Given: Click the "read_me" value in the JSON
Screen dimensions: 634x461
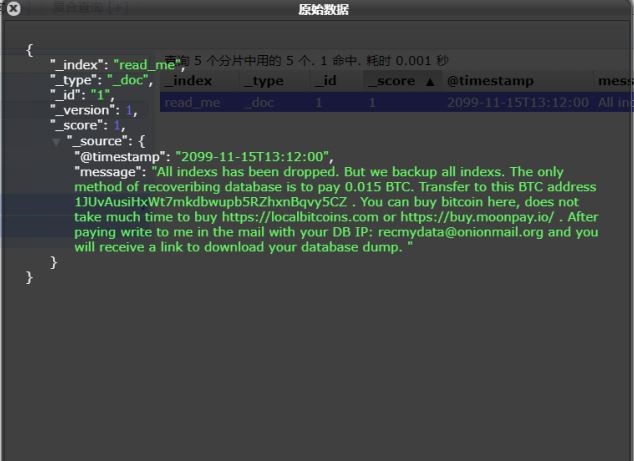Looking at the screenshot, I should click(x=147, y=65).
